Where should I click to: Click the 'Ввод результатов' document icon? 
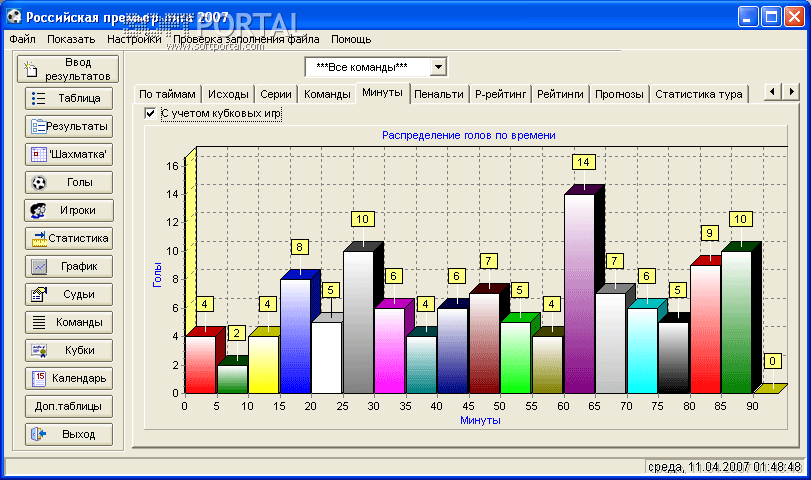pos(31,69)
